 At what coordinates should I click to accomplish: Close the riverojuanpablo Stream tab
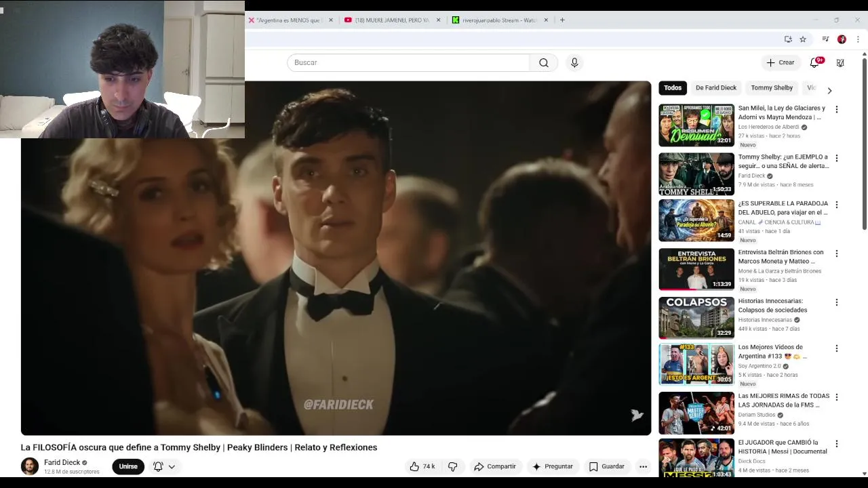pos(546,20)
